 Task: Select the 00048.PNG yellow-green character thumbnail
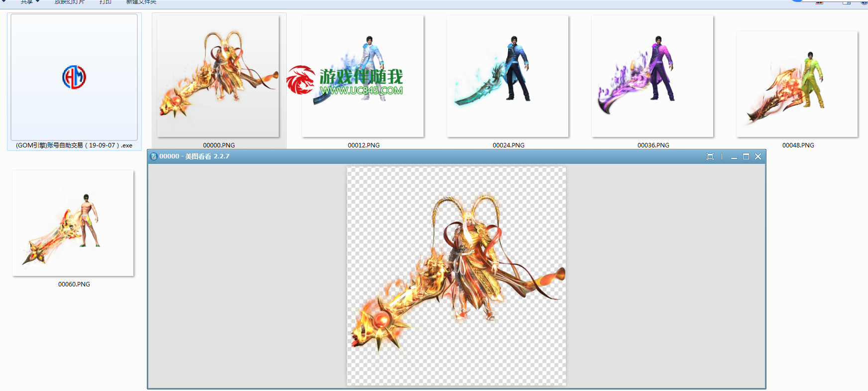797,84
